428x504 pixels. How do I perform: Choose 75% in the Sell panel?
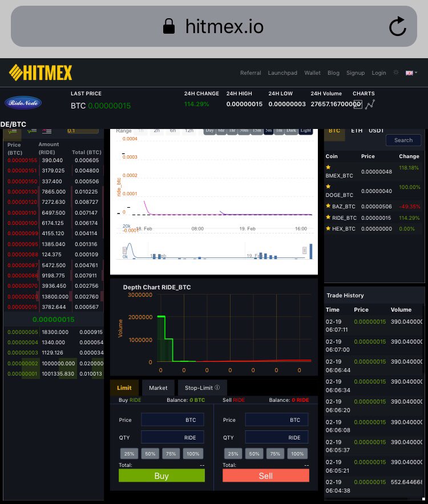tap(275, 454)
